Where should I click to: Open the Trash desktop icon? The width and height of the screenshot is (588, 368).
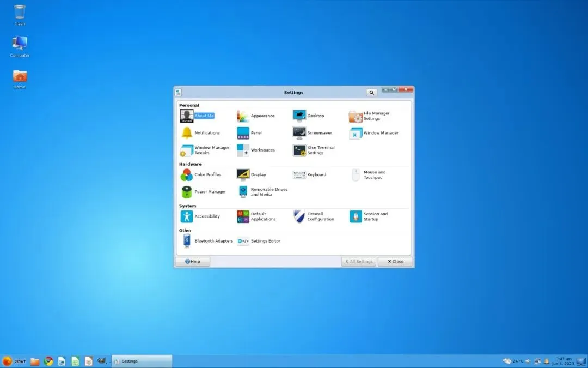click(20, 15)
